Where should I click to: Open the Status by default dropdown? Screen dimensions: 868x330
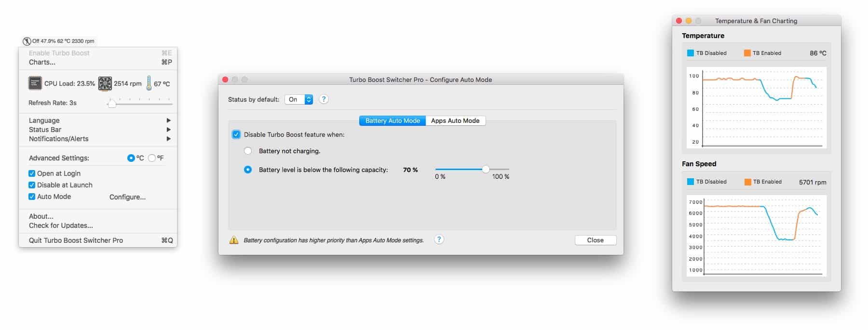299,99
